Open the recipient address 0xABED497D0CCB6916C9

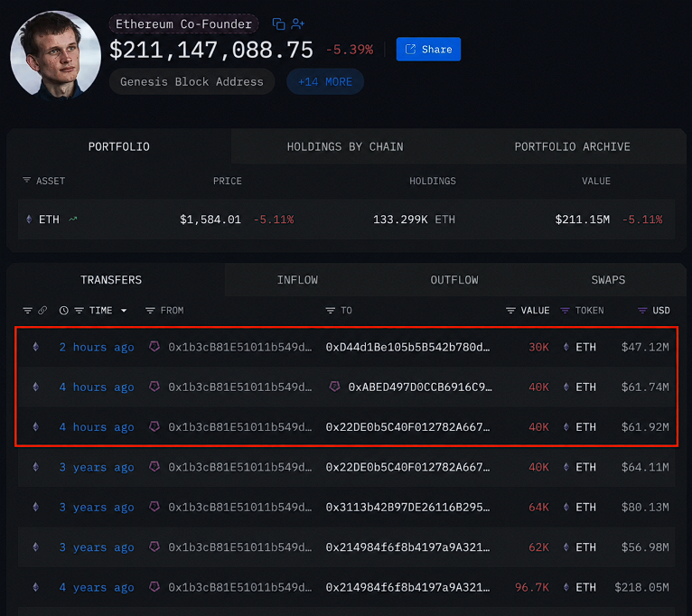420,387
